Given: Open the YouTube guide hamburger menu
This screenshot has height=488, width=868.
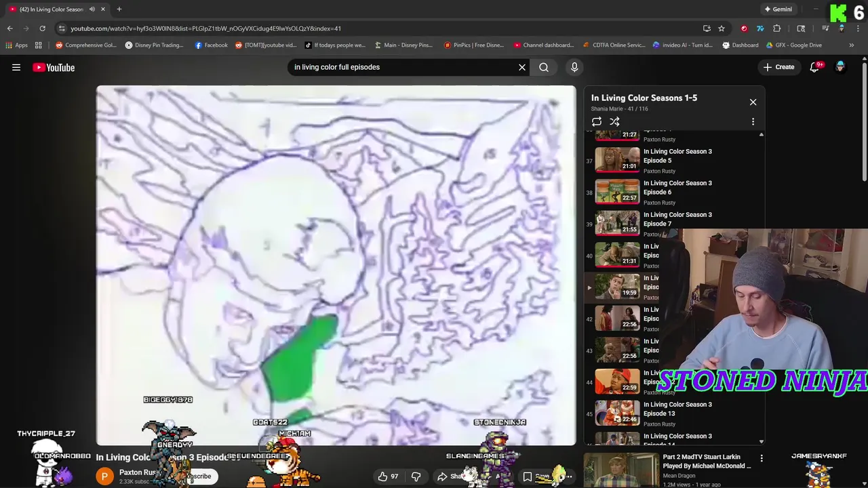Looking at the screenshot, I should (16, 67).
